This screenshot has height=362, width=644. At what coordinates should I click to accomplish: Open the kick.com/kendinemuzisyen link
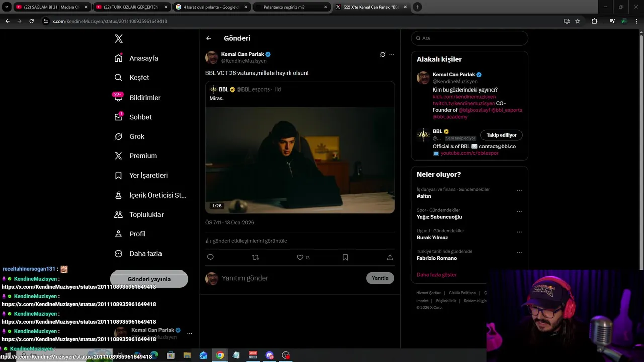click(x=464, y=97)
